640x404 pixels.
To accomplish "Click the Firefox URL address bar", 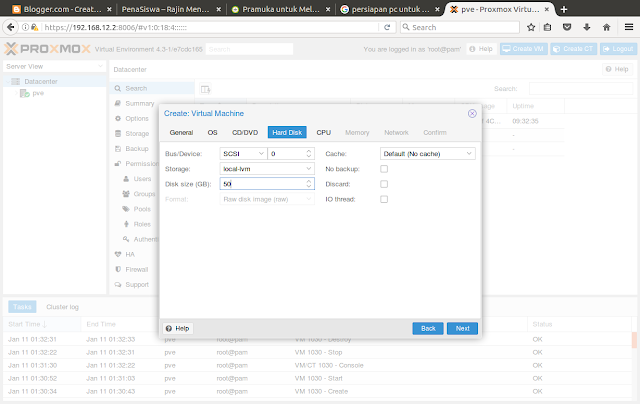I will [210, 27].
